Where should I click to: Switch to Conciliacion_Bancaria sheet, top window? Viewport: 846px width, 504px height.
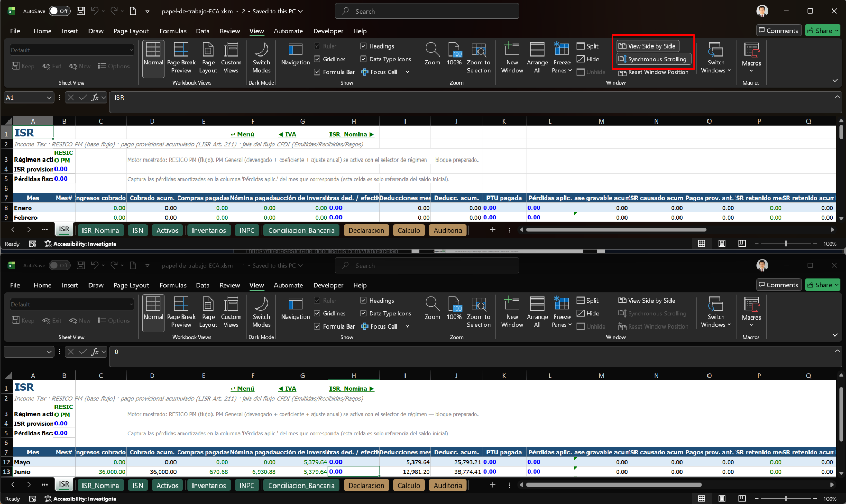(301, 230)
